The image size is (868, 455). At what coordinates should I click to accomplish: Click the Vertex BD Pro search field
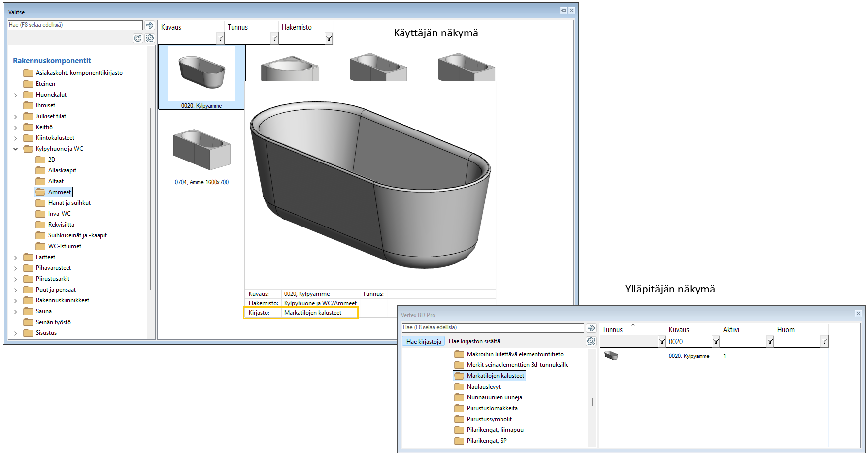tap(493, 328)
